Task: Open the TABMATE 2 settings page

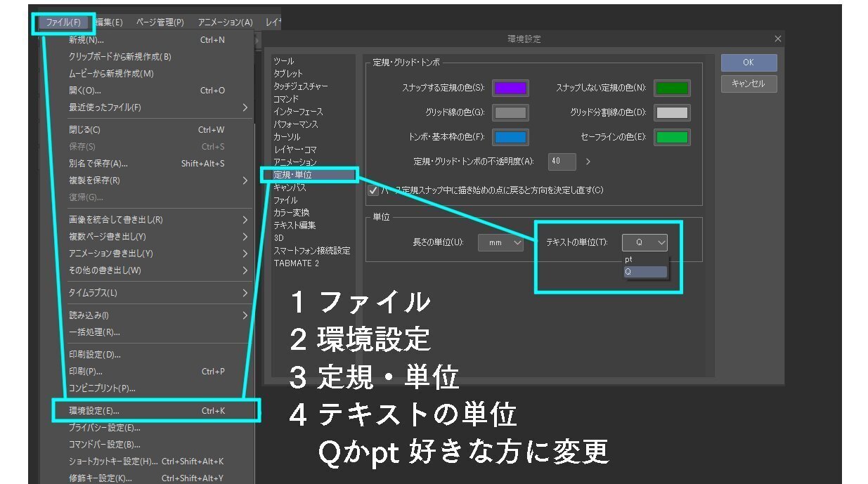Action: pos(295,263)
